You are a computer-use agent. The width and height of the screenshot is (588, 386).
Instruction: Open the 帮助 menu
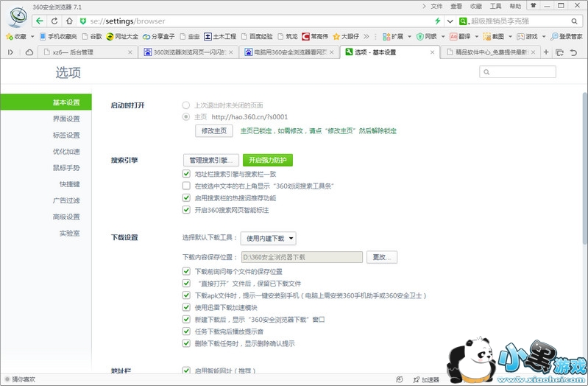pyautogui.click(x=515, y=6)
